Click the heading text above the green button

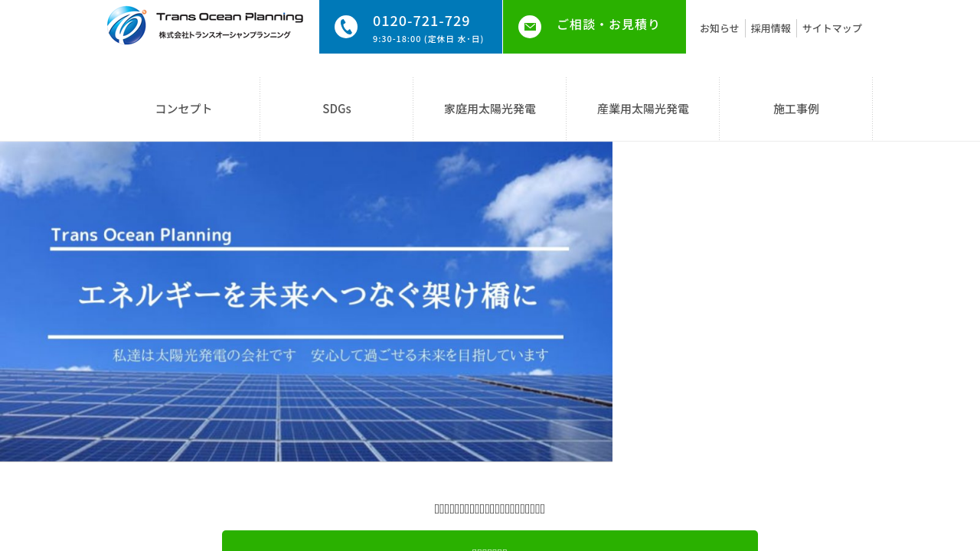tap(490, 509)
